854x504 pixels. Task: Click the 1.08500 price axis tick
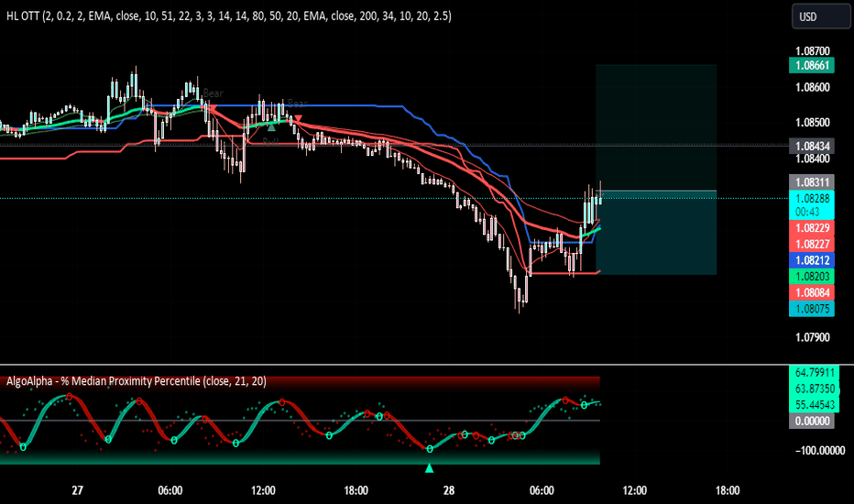coord(812,123)
